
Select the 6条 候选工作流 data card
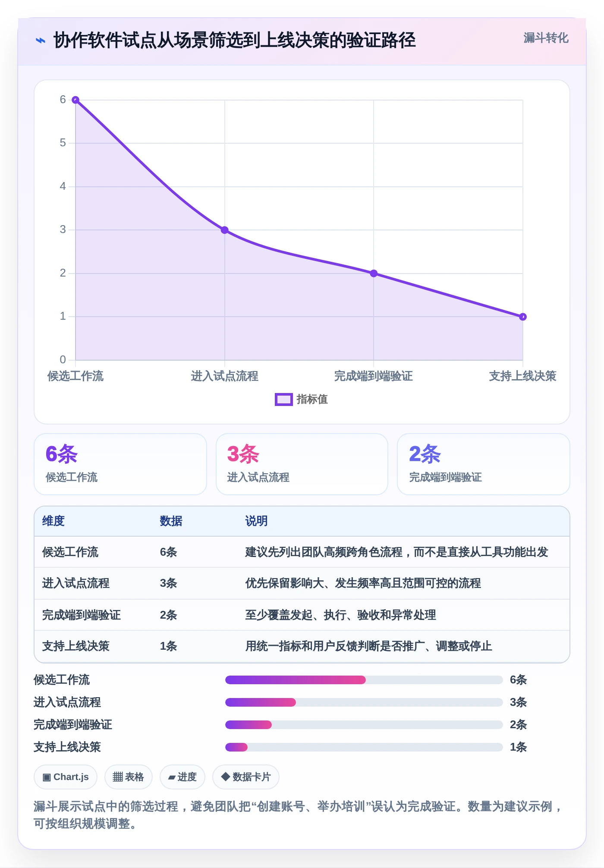pyautogui.click(x=120, y=464)
